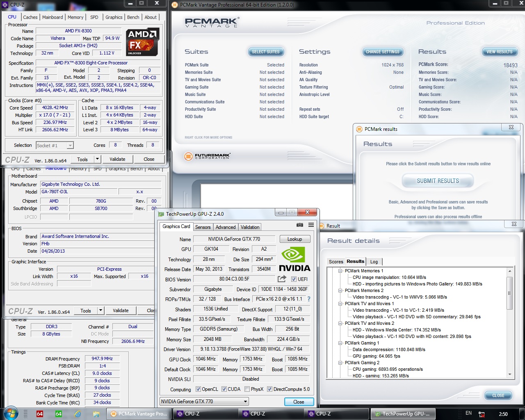Open the Windows Start menu
This screenshot has height=420, width=525.
[x=10, y=413]
